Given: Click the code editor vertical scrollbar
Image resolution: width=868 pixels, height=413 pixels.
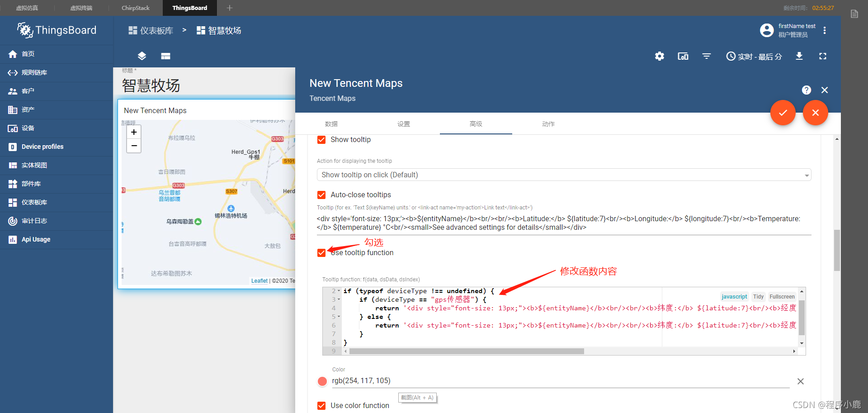Looking at the screenshot, I should point(802,318).
